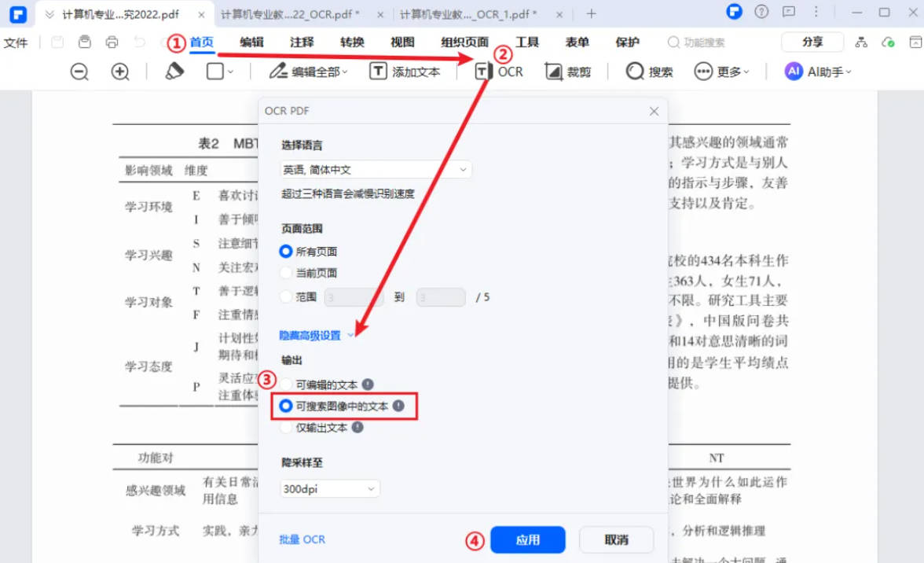Select the highlighter tool
Viewport: 924px width, 563px height.
pos(174,71)
